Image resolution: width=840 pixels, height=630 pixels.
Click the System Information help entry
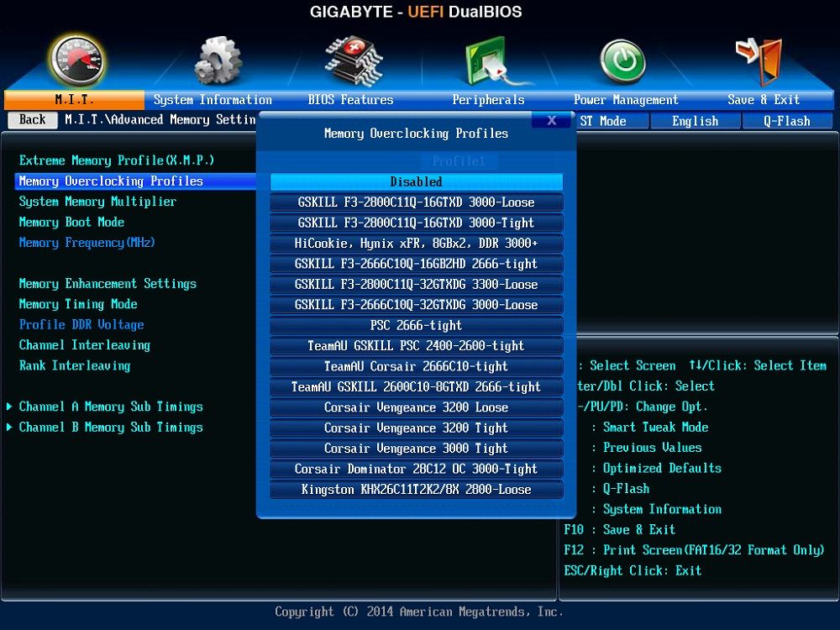click(x=656, y=509)
